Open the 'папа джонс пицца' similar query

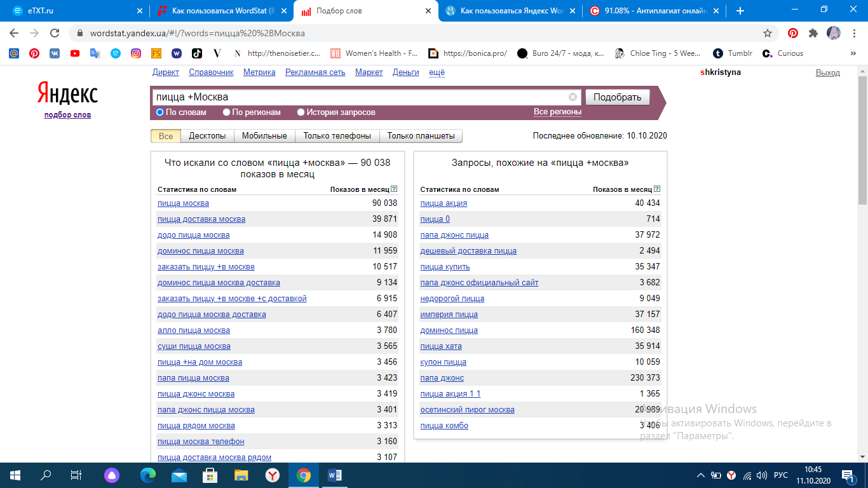tap(454, 235)
